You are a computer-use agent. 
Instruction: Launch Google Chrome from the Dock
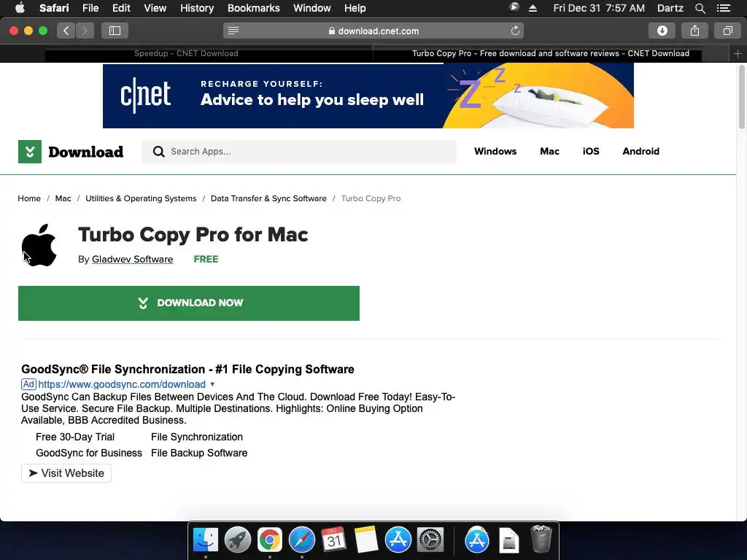[x=270, y=540]
